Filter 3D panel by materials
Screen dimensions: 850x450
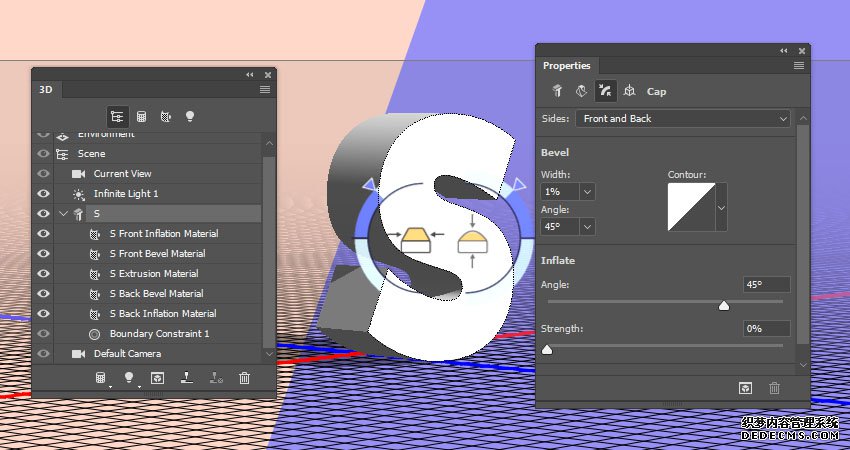[x=166, y=117]
